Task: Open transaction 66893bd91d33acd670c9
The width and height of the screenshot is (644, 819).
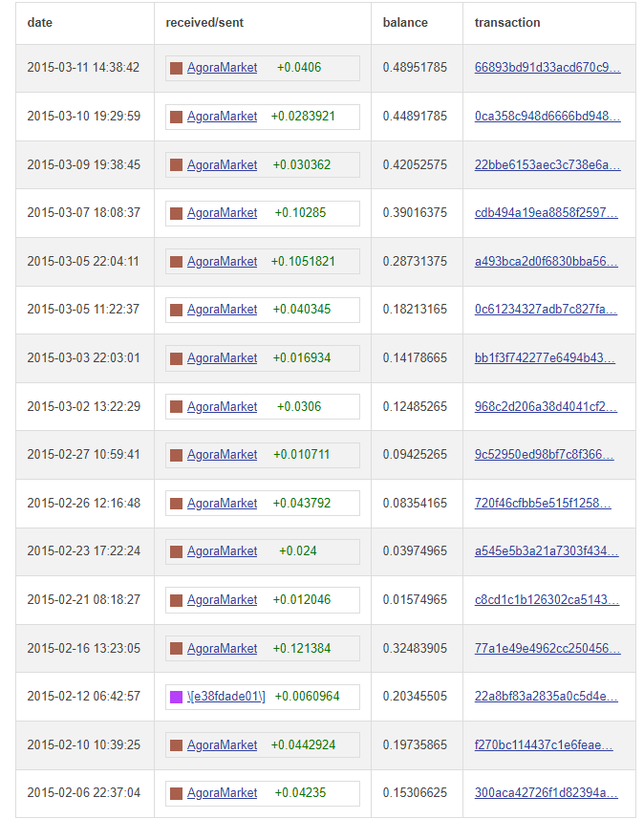Action: tap(547, 68)
